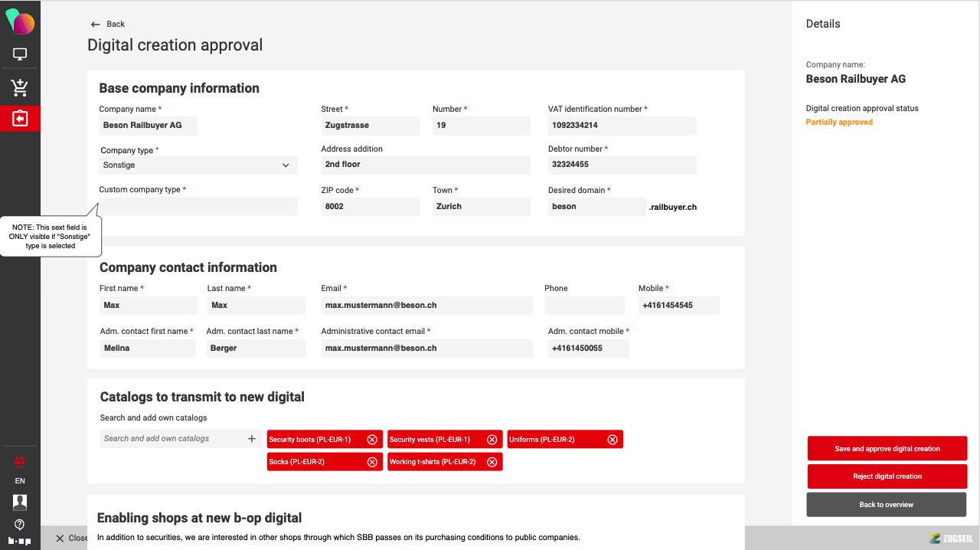Open the user profile avatar

point(20,502)
